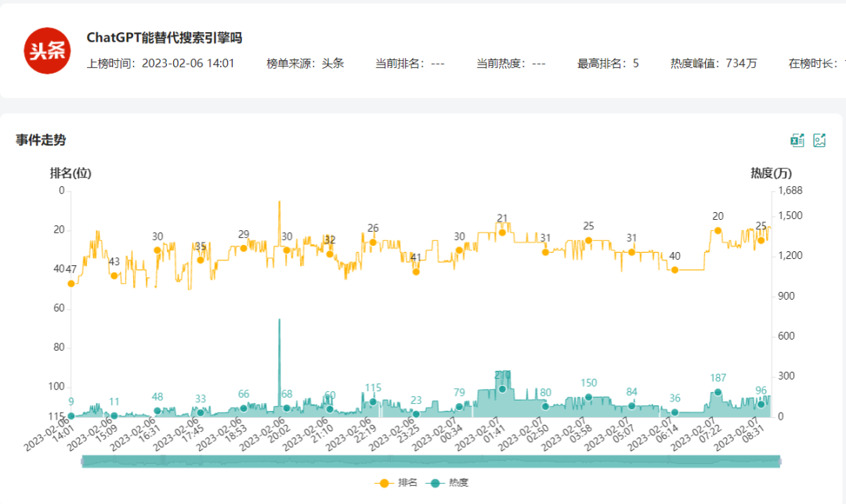Viewport: 846px width, 504px height.
Task: Click the Save chart as image icon
Action: pos(819,140)
